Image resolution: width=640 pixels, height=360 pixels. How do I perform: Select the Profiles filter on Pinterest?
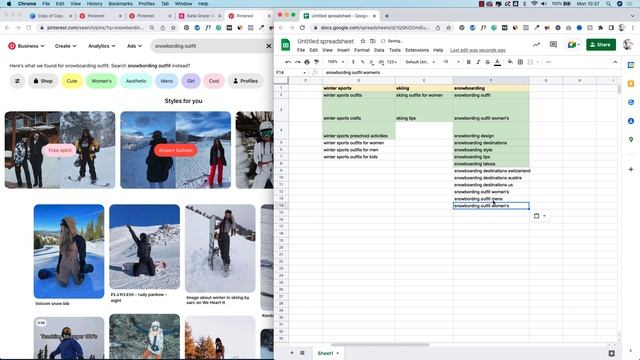(245, 81)
